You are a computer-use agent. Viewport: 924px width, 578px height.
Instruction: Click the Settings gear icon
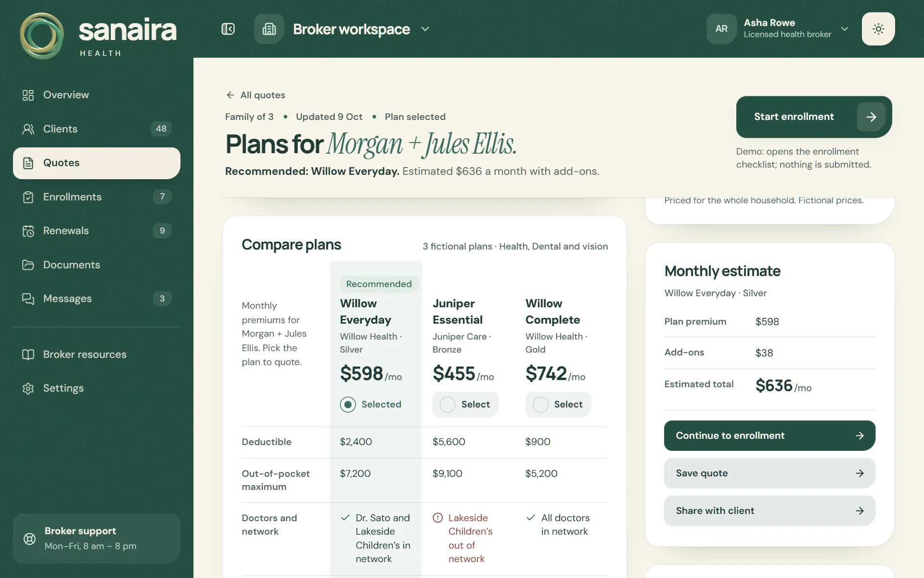tap(28, 388)
